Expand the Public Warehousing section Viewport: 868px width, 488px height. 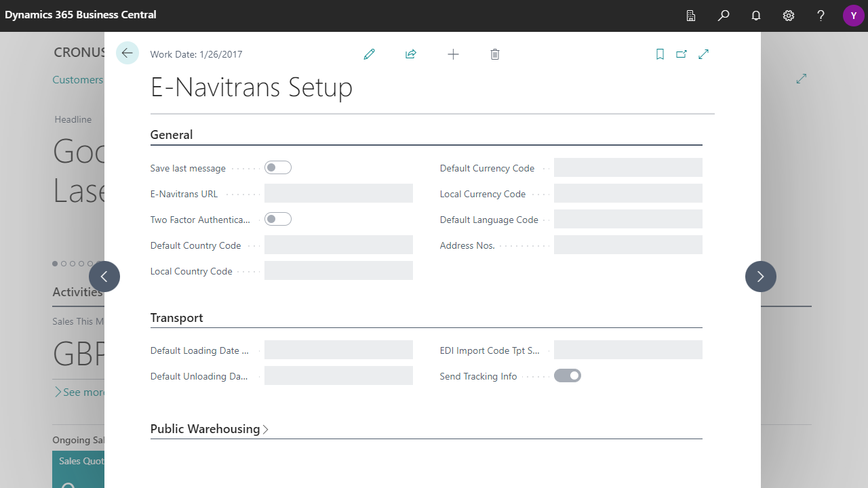click(x=210, y=429)
